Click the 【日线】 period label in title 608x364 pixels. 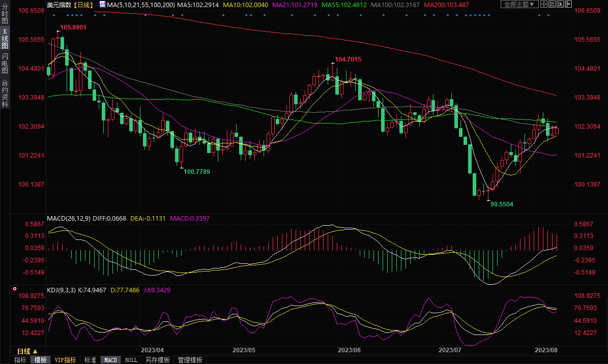tap(83, 4)
